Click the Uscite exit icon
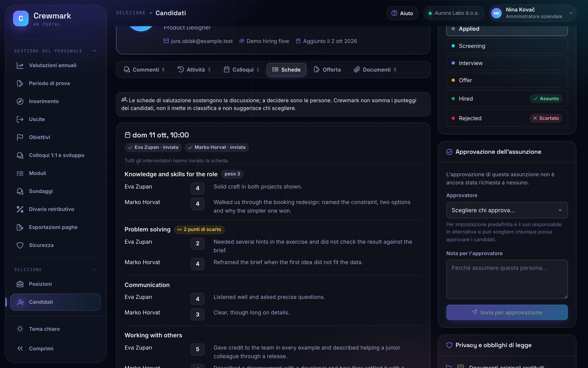Image resolution: width=588 pixels, height=368 pixels. pyautogui.click(x=20, y=119)
